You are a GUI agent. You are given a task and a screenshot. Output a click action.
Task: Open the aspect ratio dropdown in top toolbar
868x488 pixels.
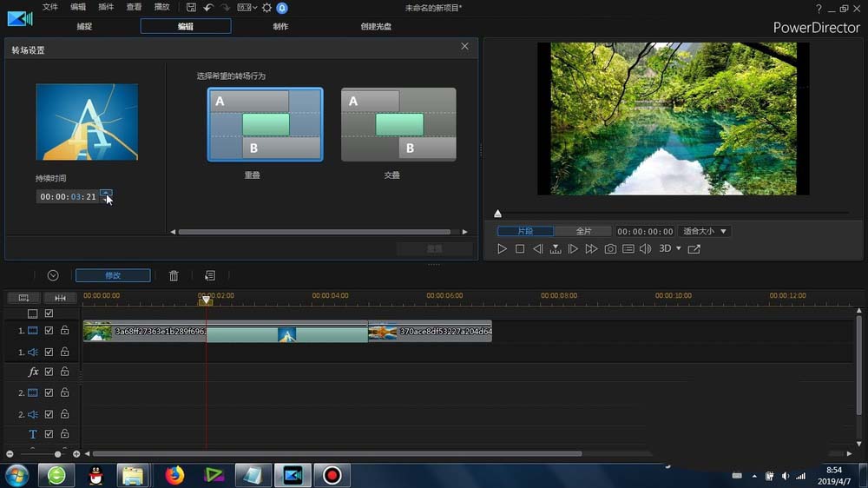pos(247,8)
